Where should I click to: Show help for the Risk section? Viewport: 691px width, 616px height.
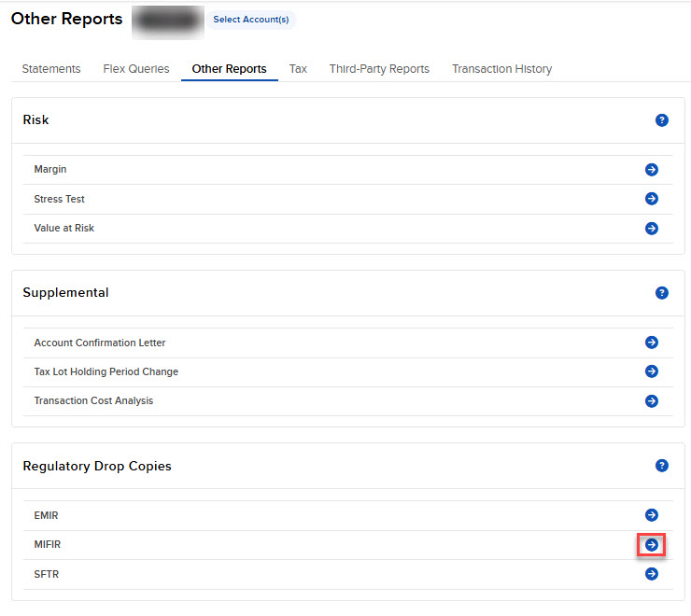click(x=661, y=120)
